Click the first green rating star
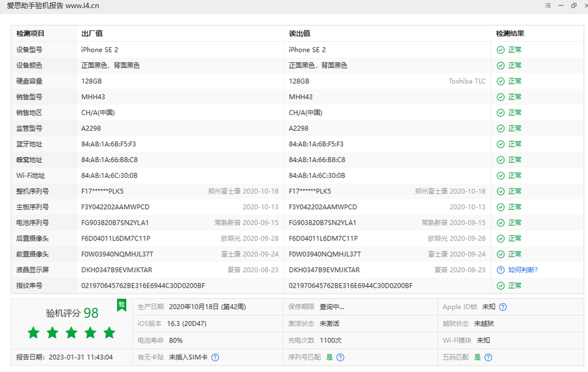This screenshot has width=588, height=372. pyautogui.click(x=33, y=333)
